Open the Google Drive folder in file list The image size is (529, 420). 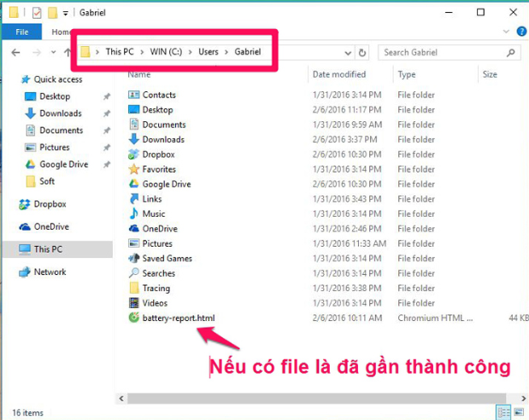click(x=166, y=184)
